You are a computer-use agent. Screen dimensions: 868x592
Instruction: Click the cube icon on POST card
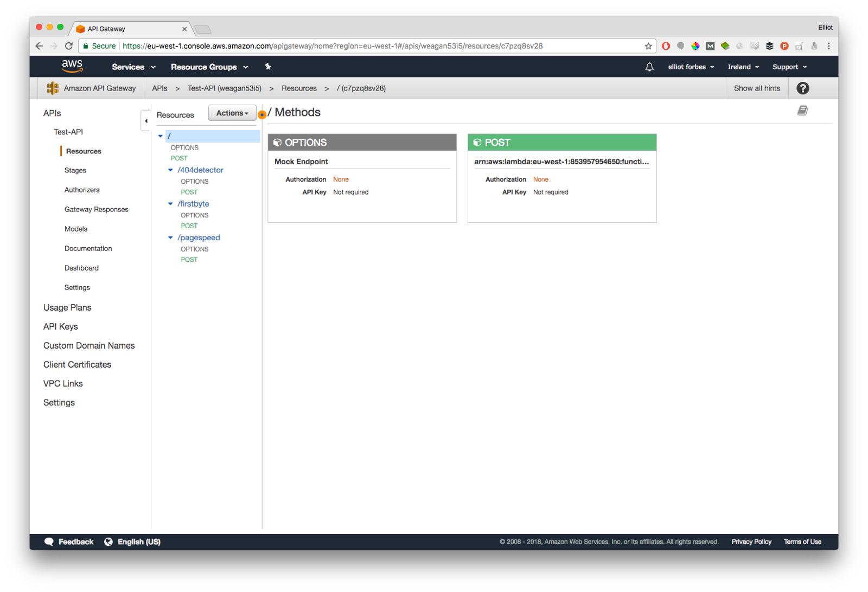(x=477, y=143)
